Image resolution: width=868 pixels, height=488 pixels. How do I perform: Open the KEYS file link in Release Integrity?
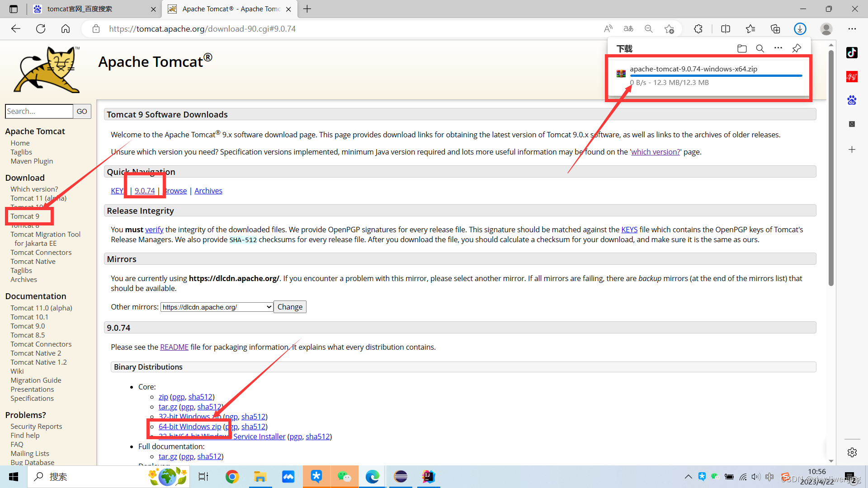coord(629,230)
